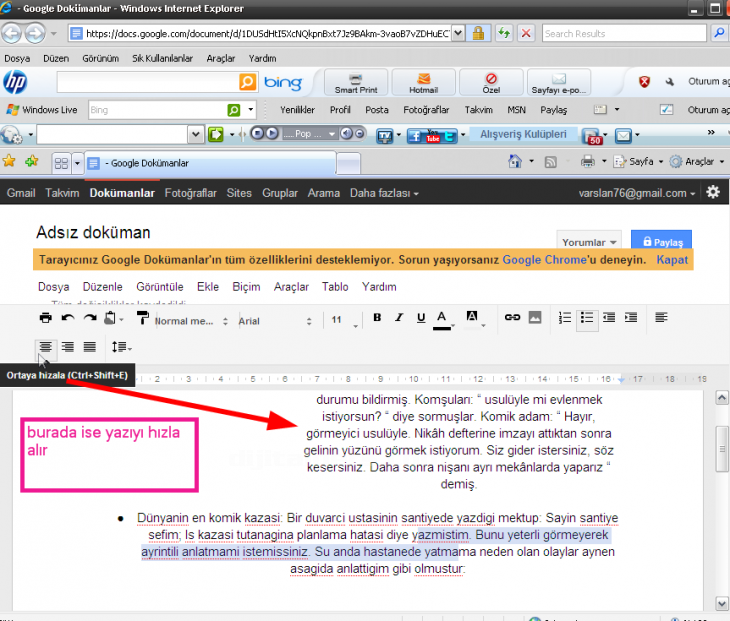Screen dimensions: 730x621
Task: Click the print icon in Docs toolbar
Action: [45, 318]
